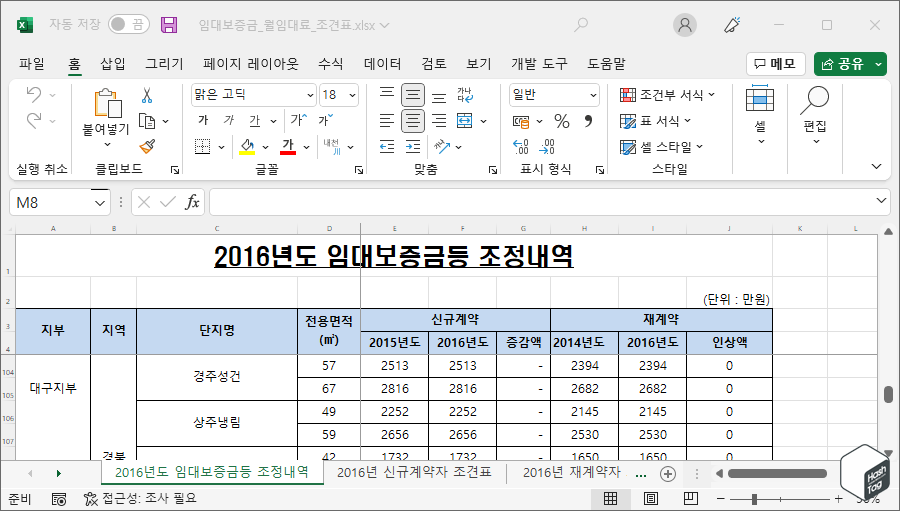Decrease indent icon
The image size is (900, 511).
[x=387, y=146]
